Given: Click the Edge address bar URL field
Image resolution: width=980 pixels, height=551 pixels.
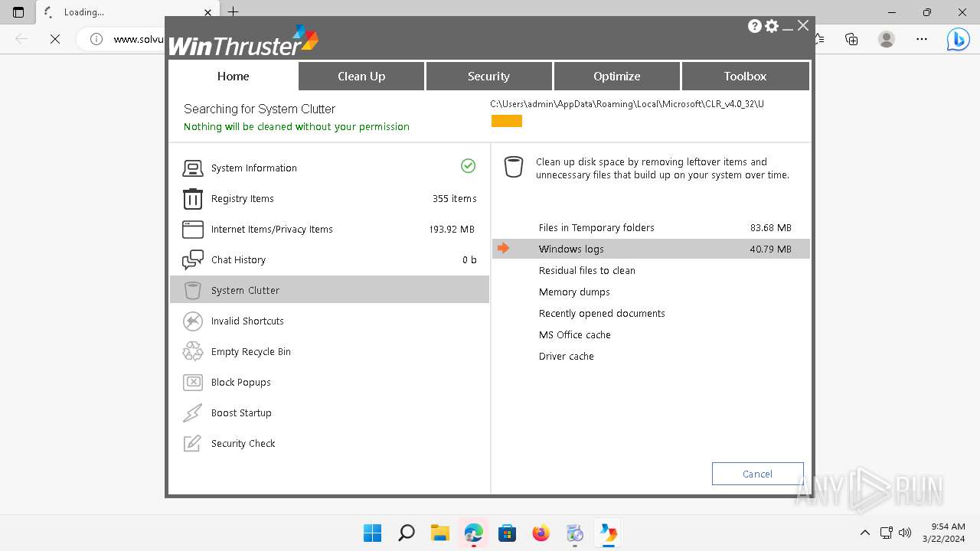Looking at the screenshot, I should point(138,39).
